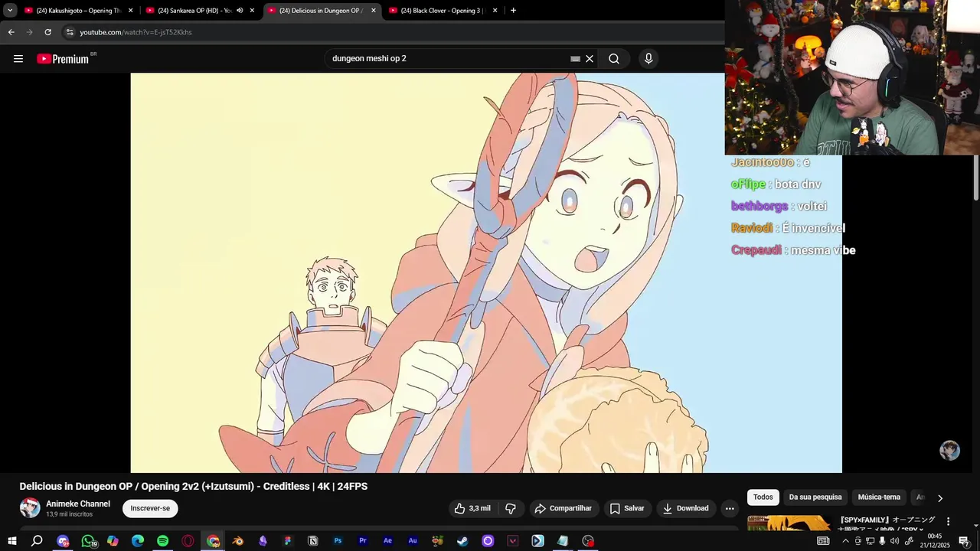Image resolution: width=980 pixels, height=551 pixels.
Task: Close the Black Clover tab
Action: [495, 11]
